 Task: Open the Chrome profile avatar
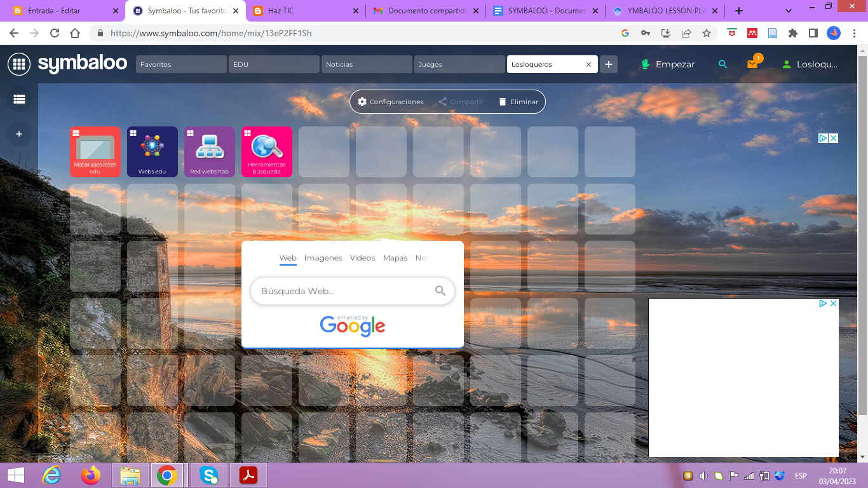tap(833, 33)
